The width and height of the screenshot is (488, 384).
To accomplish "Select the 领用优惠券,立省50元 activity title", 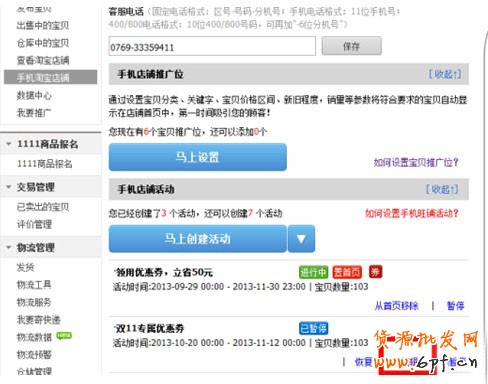I will click(x=163, y=272).
